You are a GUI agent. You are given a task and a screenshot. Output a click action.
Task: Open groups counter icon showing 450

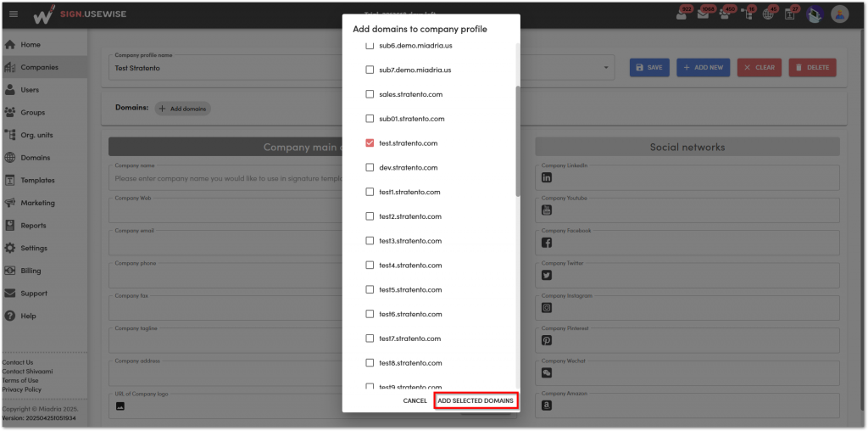tap(726, 14)
